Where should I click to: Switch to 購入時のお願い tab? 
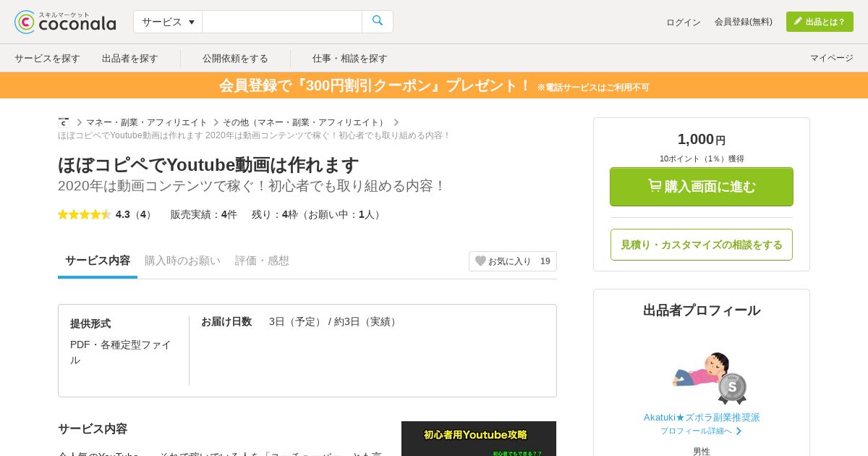coord(182,261)
